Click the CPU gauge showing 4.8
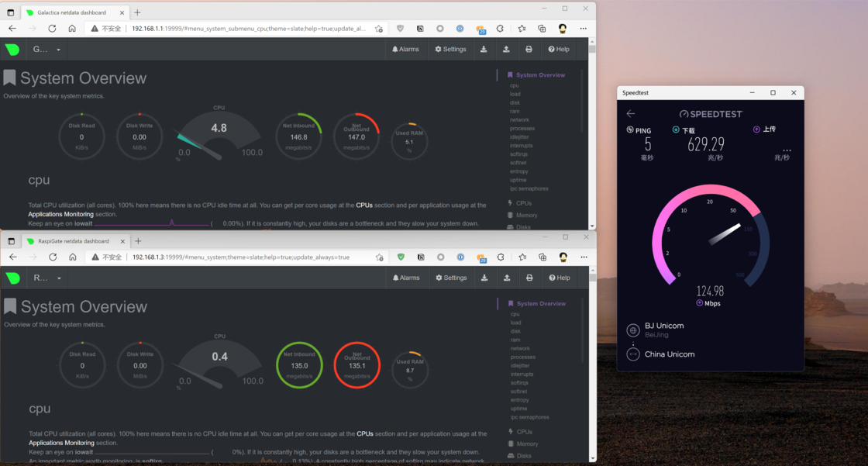The height and width of the screenshot is (466, 868). [219, 135]
